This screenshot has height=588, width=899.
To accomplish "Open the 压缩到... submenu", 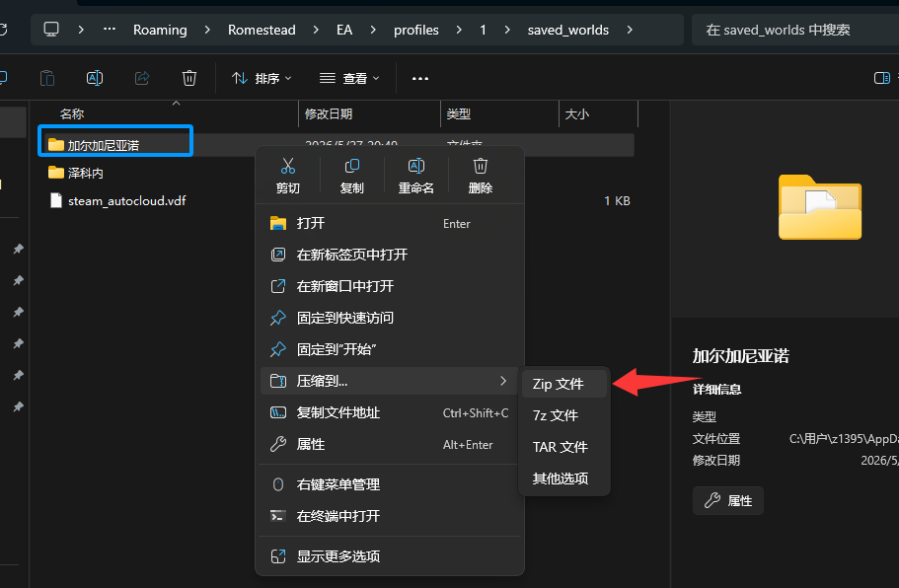I will (x=389, y=381).
